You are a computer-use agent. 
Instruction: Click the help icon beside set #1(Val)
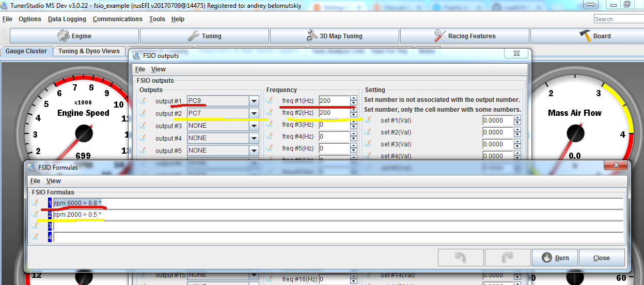coord(367,120)
